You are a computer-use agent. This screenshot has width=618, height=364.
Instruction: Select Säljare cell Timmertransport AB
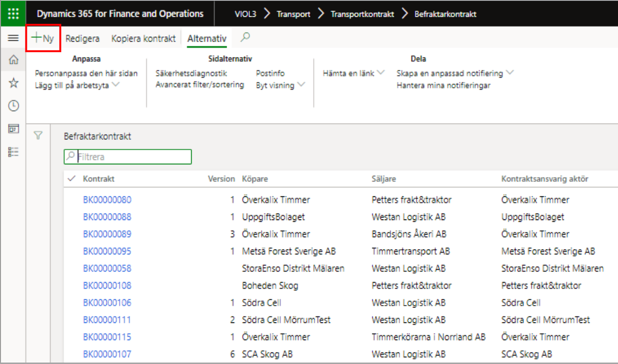(411, 251)
